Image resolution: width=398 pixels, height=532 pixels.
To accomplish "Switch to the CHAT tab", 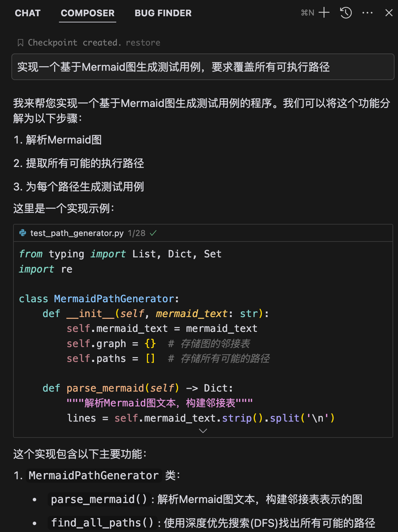I will 28,13.
